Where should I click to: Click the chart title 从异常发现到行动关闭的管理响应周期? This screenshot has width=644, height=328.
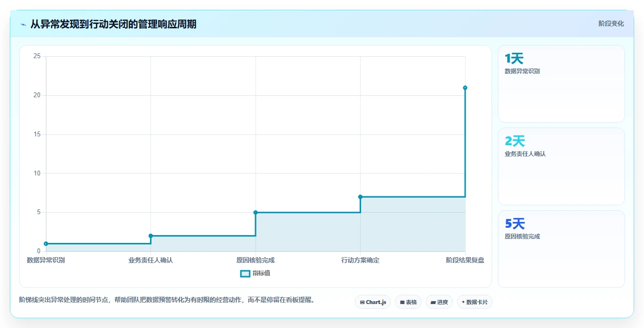[113, 24]
